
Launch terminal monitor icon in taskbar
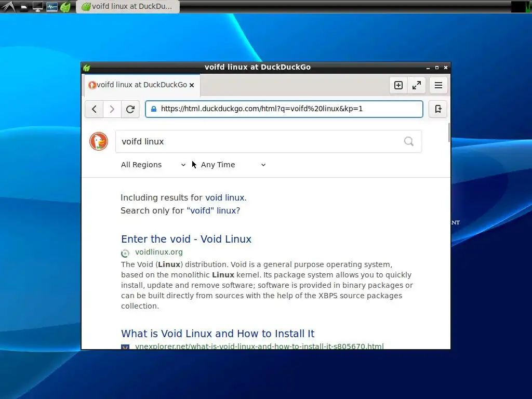point(37,7)
